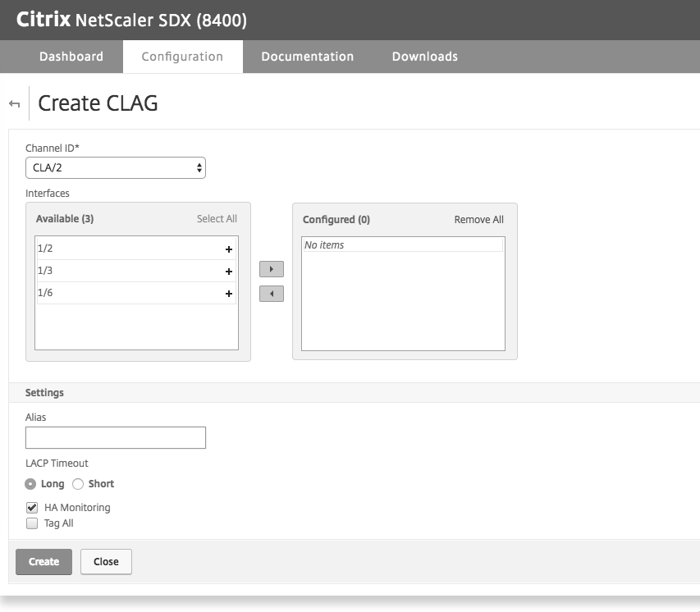The image size is (700, 612).
Task: Click the Citrix NetScaler SDX title
Action: [x=131, y=20]
